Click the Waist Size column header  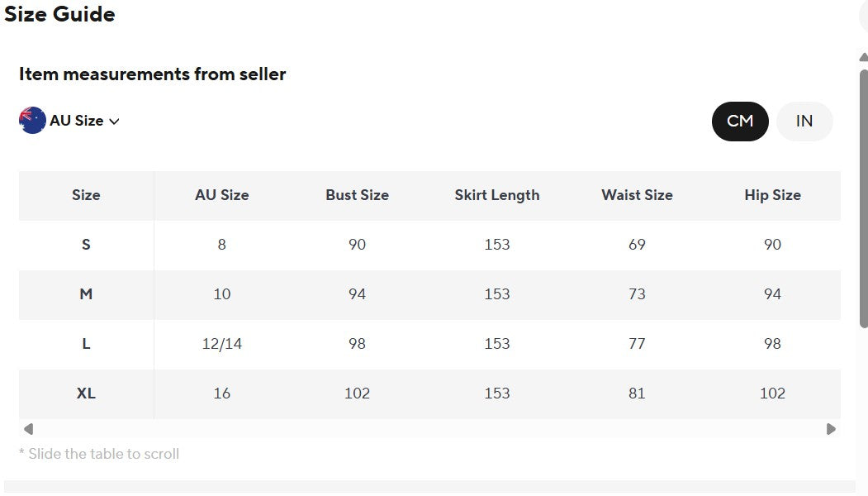637,195
